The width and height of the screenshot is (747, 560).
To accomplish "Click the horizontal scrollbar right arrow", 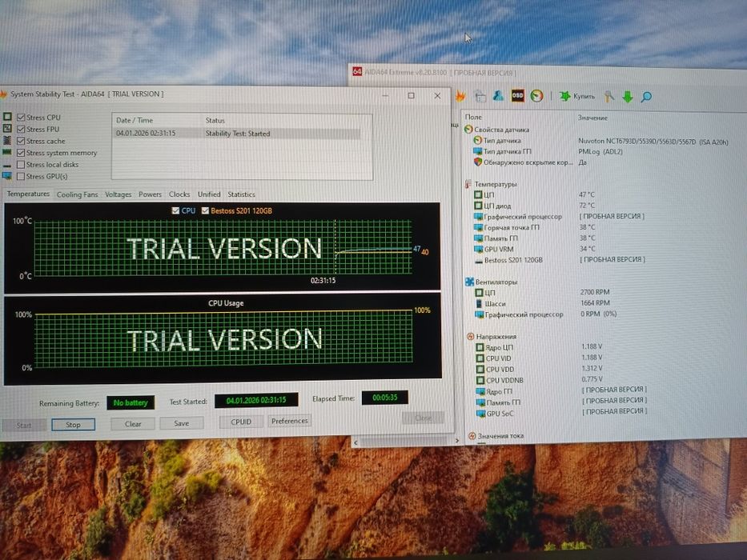I will pos(456,442).
